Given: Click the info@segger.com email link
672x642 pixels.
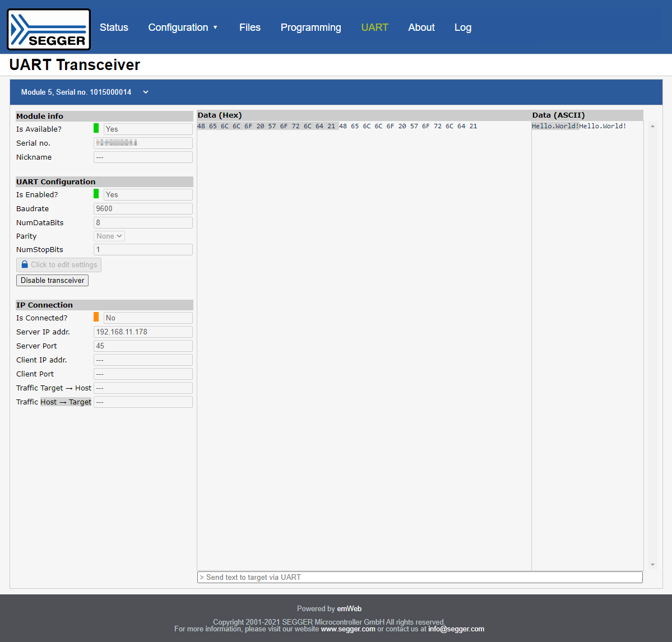Looking at the screenshot, I should coord(456,629).
